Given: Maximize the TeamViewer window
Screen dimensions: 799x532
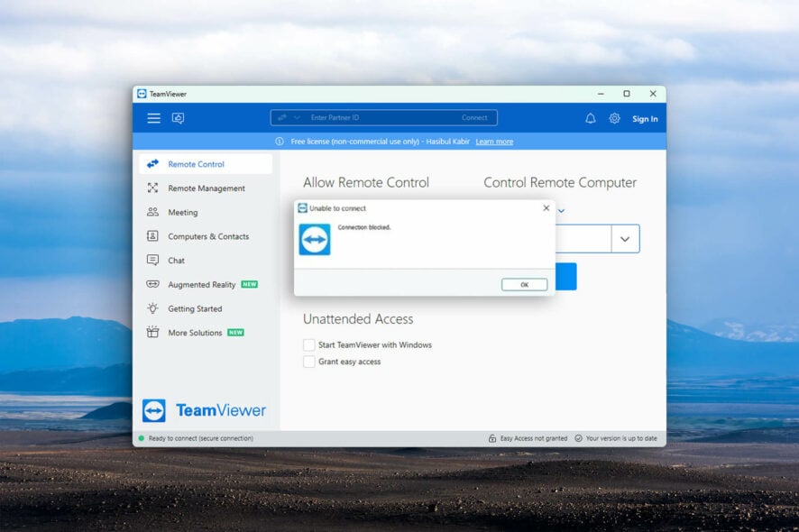Looking at the screenshot, I should 627,94.
